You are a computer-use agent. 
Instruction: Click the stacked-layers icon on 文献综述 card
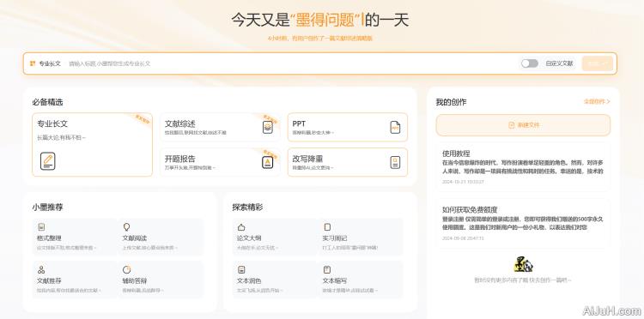click(267, 127)
